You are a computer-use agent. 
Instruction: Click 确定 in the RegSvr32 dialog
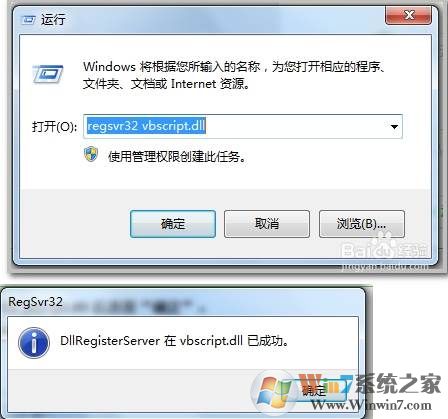[314, 390]
